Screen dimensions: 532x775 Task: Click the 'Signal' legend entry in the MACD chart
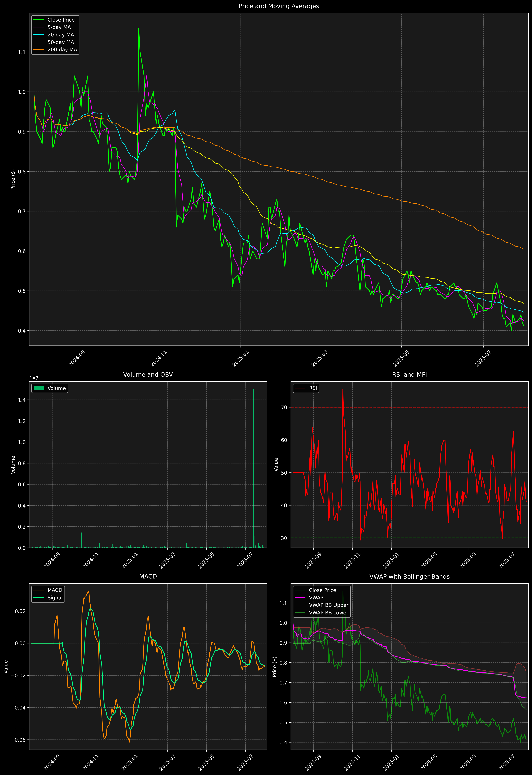[55, 598]
